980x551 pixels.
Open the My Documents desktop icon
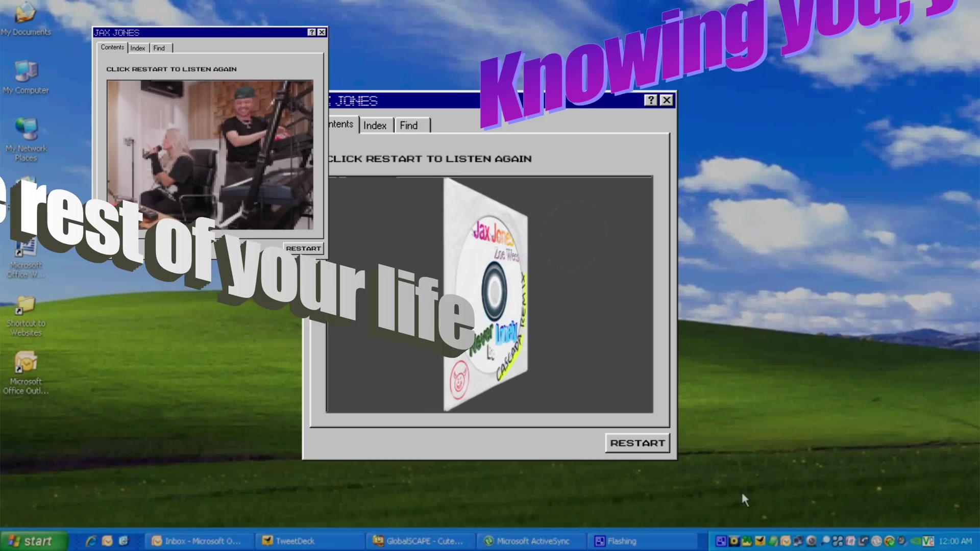(x=26, y=19)
